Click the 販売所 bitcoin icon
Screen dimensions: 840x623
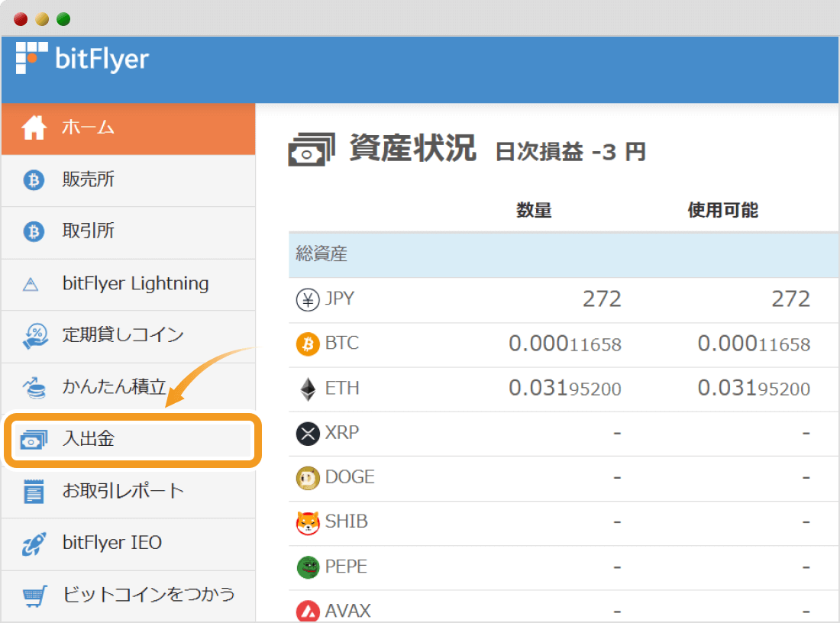(x=34, y=180)
